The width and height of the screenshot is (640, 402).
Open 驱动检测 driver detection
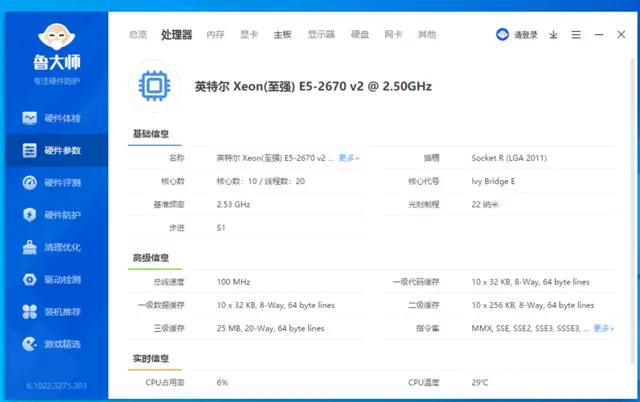coord(56,280)
